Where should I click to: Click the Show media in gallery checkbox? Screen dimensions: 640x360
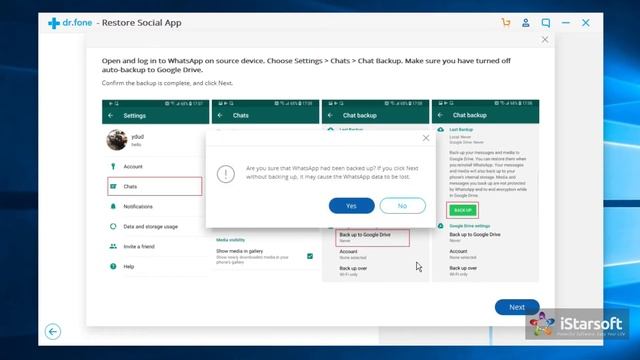coord(310,256)
